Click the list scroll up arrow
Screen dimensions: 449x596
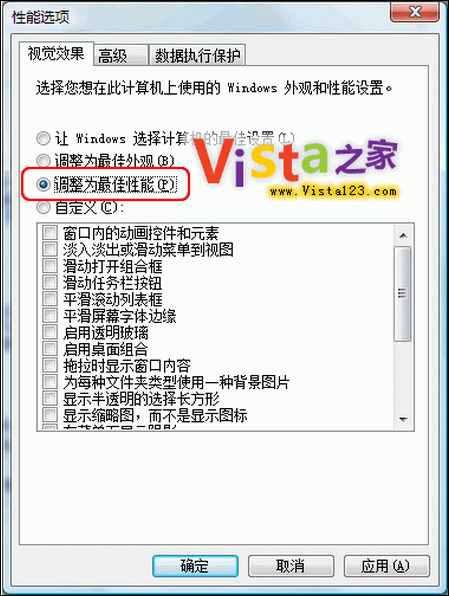(403, 236)
